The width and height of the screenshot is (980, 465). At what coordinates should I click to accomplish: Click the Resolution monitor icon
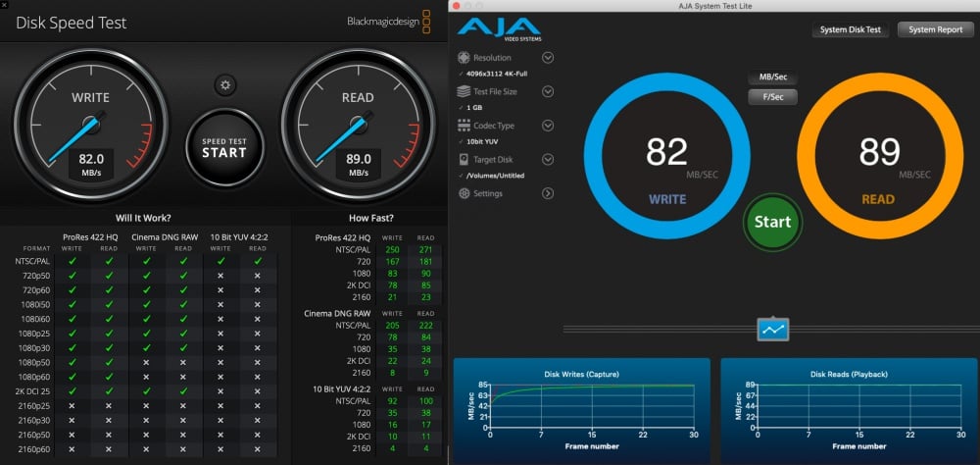pos(465,58)
